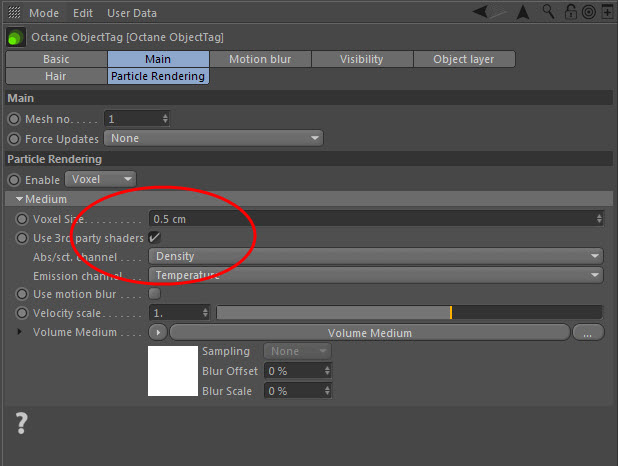618x466 pixels.
Task: Click the Volume Medium round arrow button
Action: 158,332
